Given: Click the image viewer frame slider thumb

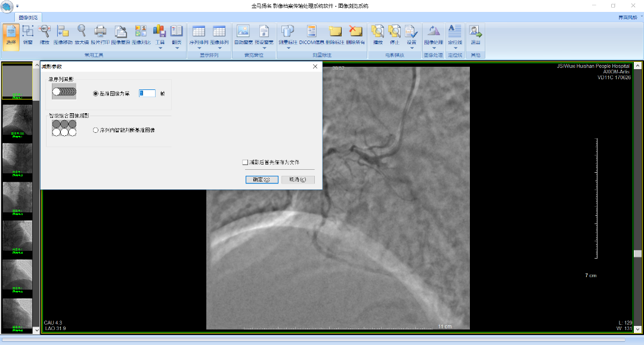Looking at the screenshot, I should [x=638, y=254].
